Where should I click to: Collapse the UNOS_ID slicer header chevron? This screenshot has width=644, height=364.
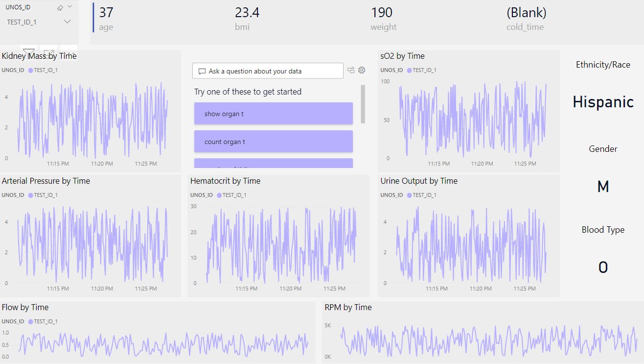coord(69,7)
